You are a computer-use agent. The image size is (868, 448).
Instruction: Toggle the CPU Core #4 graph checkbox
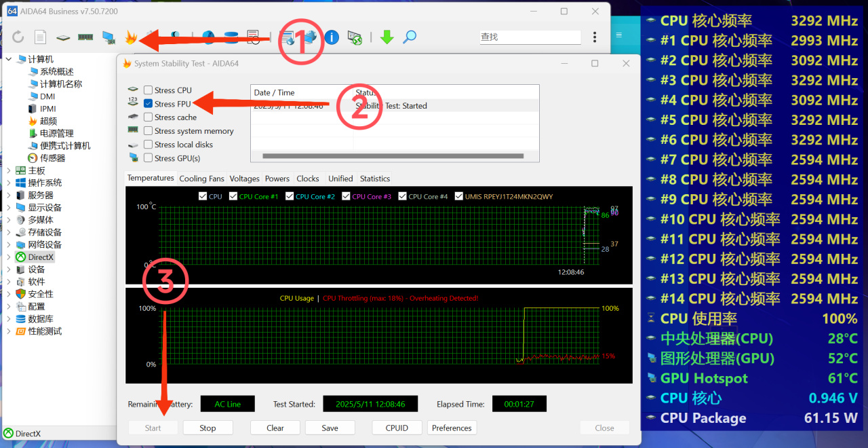[x=402, y=196]
